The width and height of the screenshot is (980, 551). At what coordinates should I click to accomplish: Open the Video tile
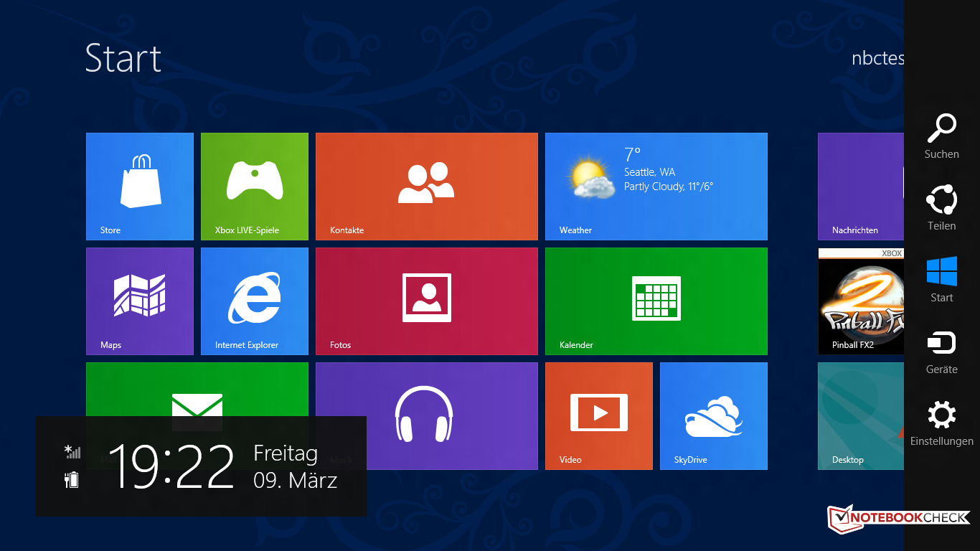click(x=599, y=416)
